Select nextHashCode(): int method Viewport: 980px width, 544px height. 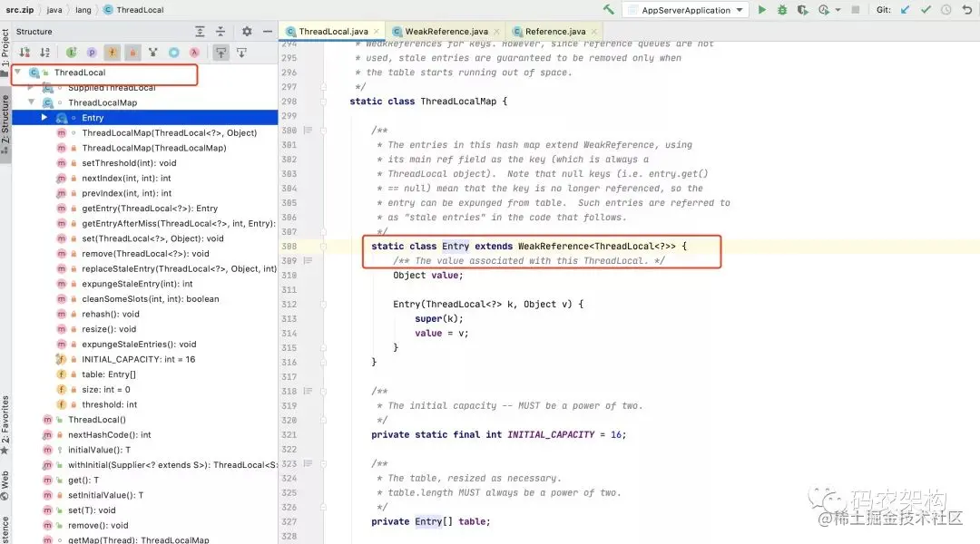[x=110, y=434]
